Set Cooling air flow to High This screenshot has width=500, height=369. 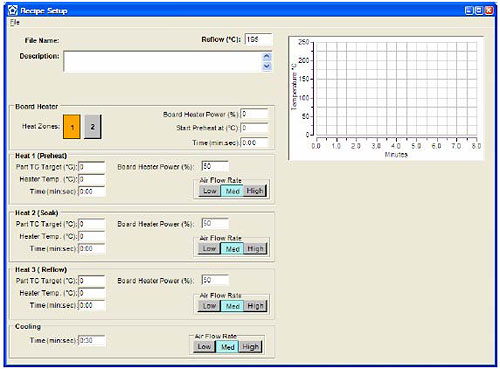coord(250,347)
